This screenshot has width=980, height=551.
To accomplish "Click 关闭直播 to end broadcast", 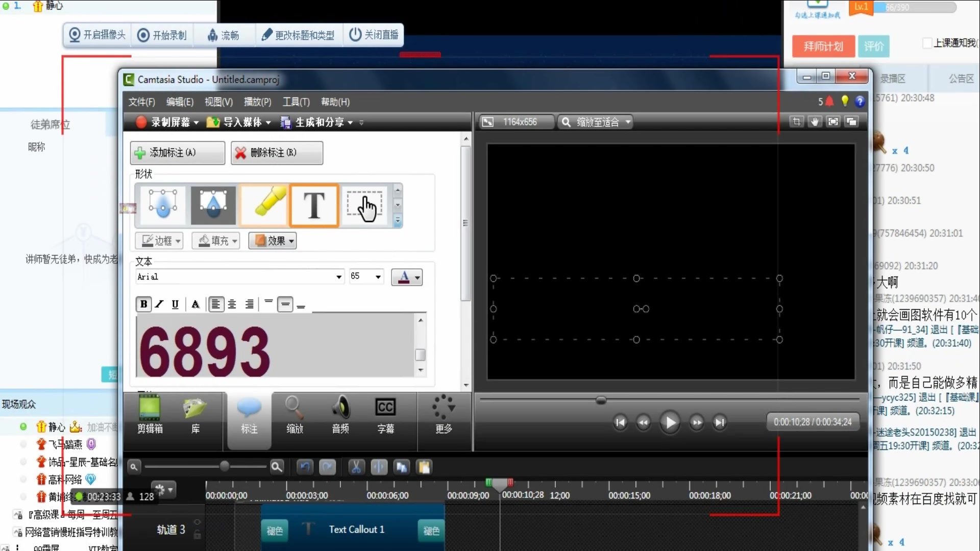I will [x=374, y=35].
